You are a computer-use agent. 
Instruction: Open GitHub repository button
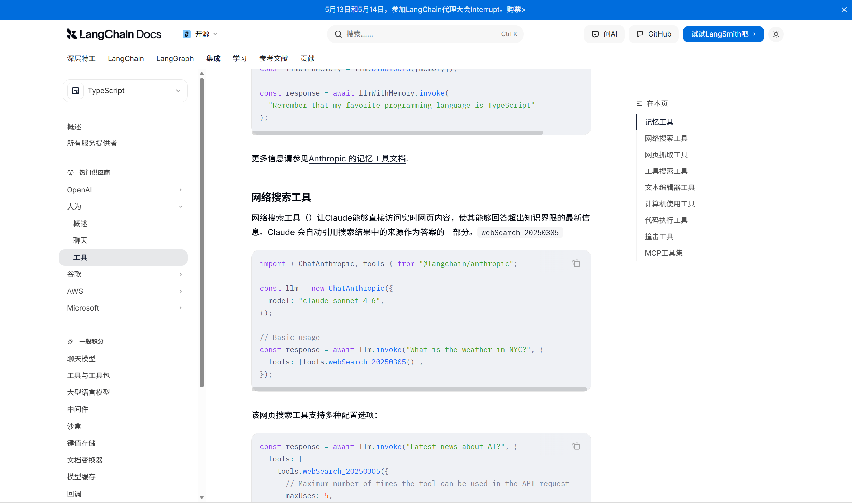pos(654,34)
